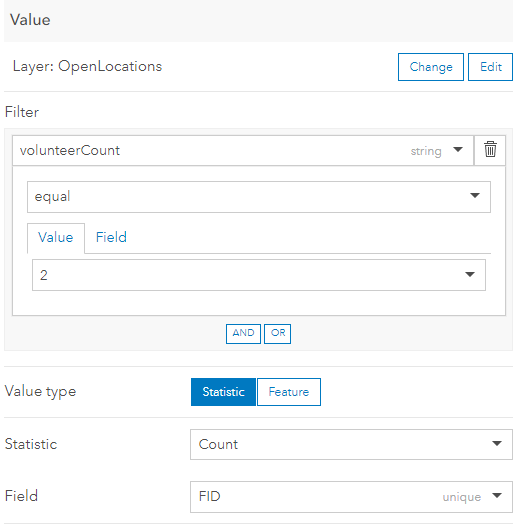Open the volunteerCount field dropdown

tap(243, 151)
